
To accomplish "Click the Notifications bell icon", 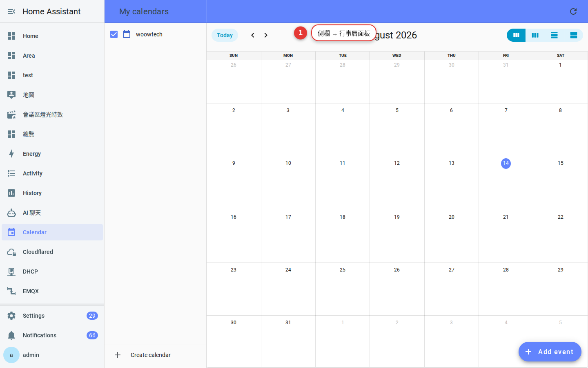I will 11,335.
